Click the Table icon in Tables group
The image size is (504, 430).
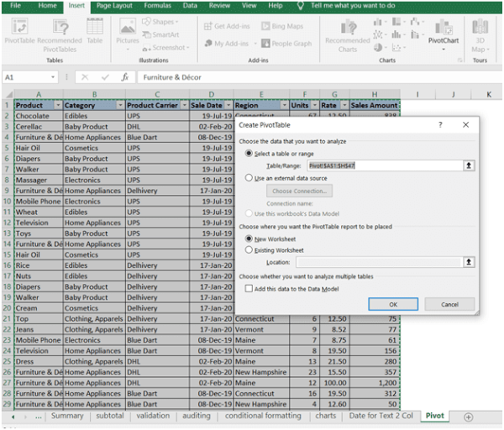tap(95, 34)
